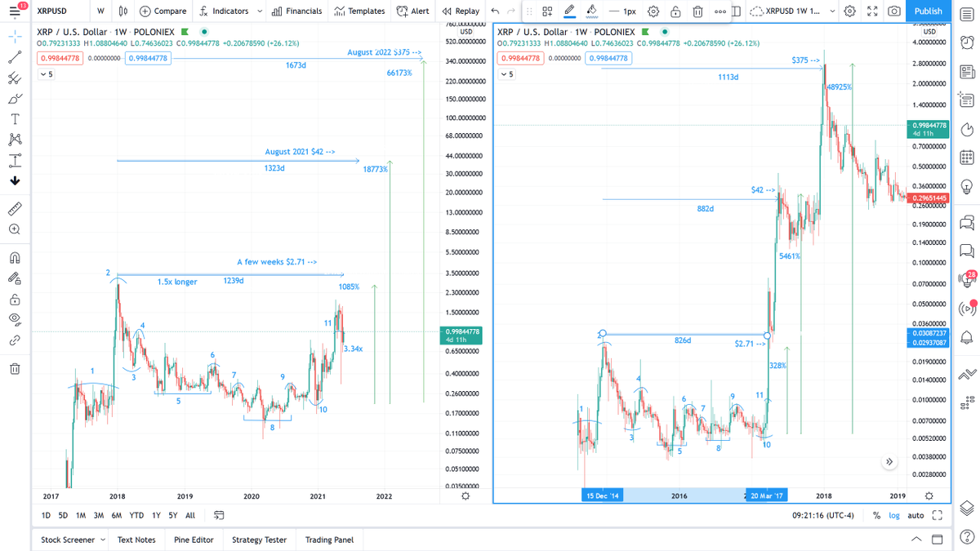980x551 pixels.
Task: Open the hamburger menu with notification badge
Action: click(16, 11)
